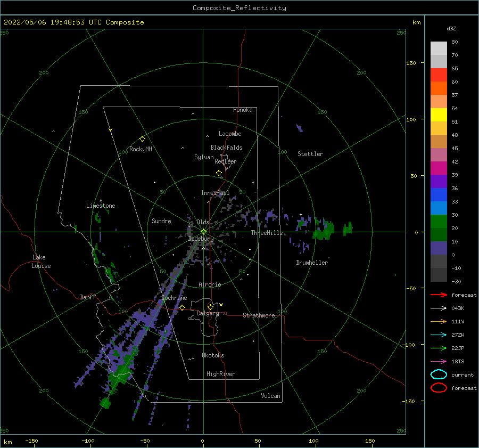This screenshot has width=479, height=448.
Task: Click the Stettler town label
Action: click(x=310, y=154)
